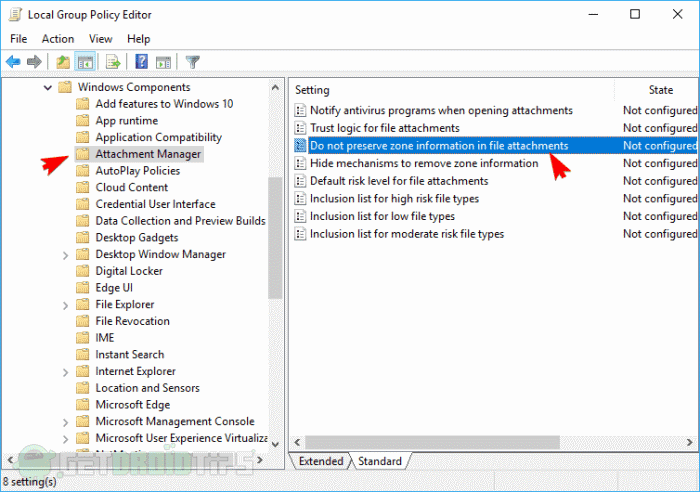The image size is (700, 492).
Task: Collapse the Windows Components tree node
Action: tap(48, 87)
